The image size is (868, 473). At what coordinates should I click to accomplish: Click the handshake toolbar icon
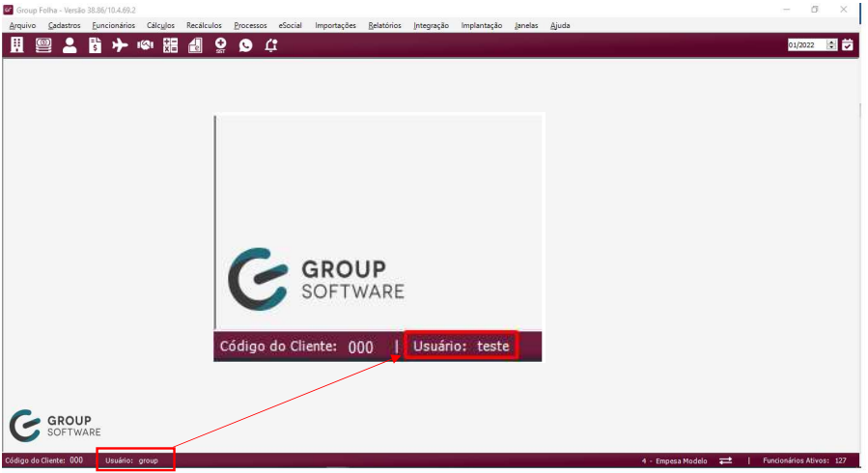click(x=145, y=44)
